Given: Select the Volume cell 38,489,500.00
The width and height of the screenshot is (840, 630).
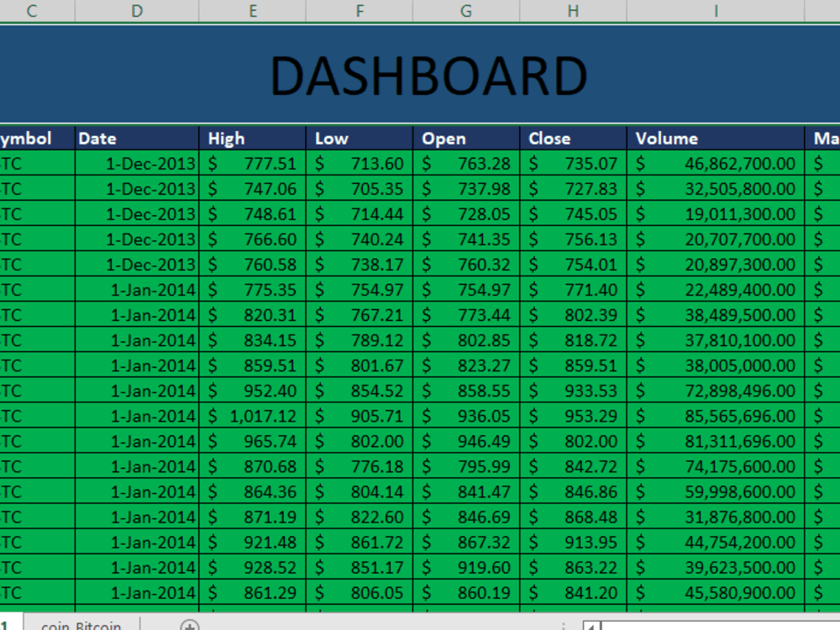Looking at the screenshot, I should click(x=716, y=315).
